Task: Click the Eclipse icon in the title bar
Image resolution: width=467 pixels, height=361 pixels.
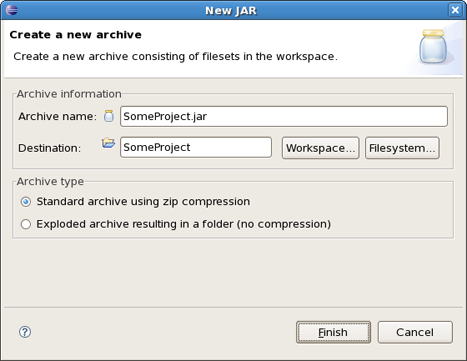Action: pos(12,10)
